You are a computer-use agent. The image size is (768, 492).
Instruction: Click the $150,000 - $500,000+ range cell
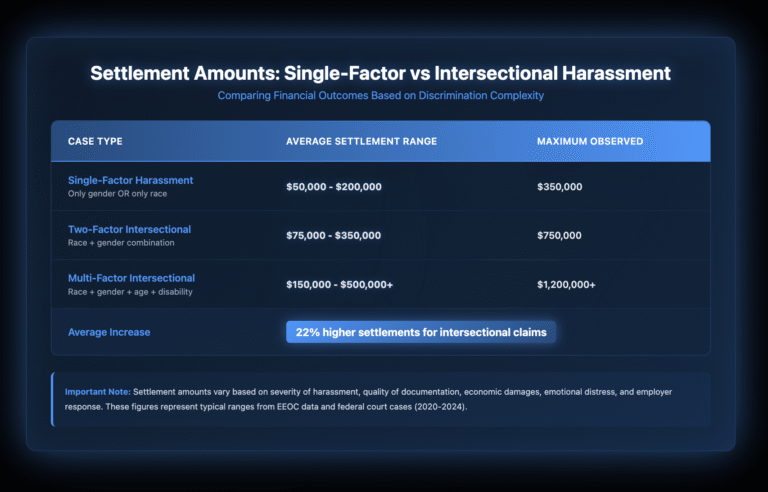pos(340,284)
